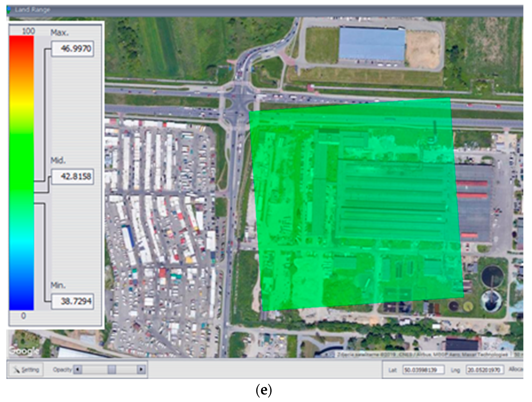Select the Mid. value field 42.8158
This screenshot has width=532, height=402.
pyautogui.click(x=73, y=177)
